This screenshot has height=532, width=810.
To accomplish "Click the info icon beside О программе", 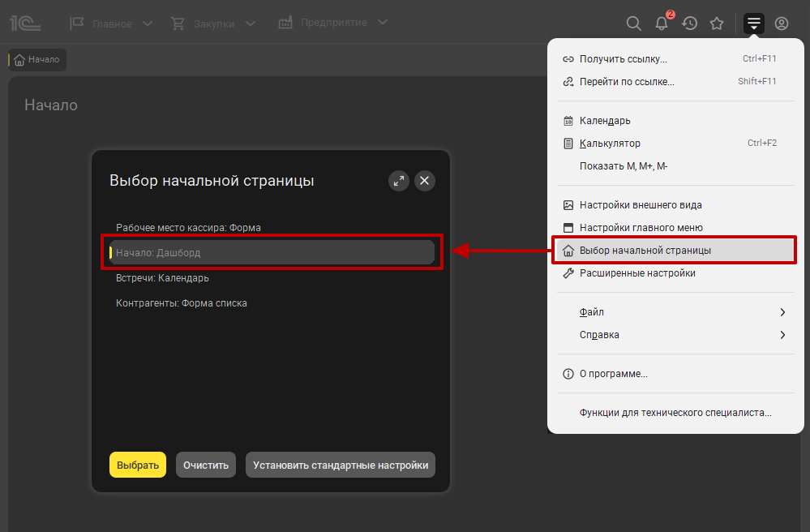I will click(568, 374).
